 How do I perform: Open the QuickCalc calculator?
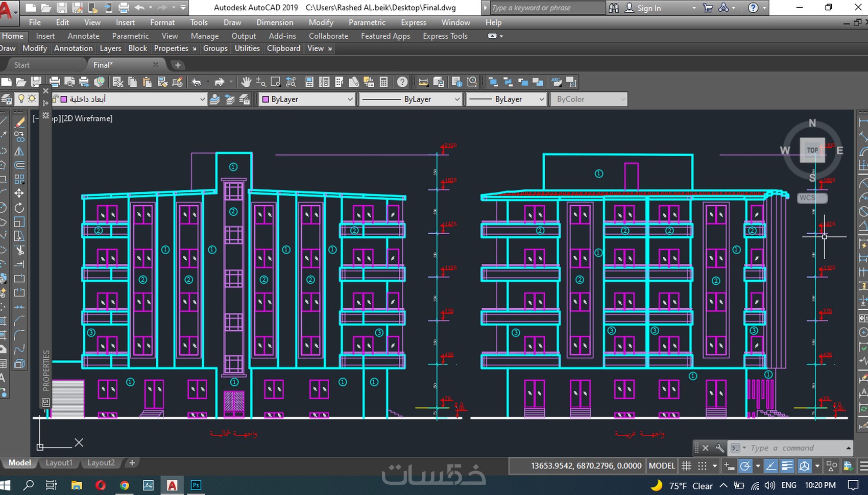[383, 82]
